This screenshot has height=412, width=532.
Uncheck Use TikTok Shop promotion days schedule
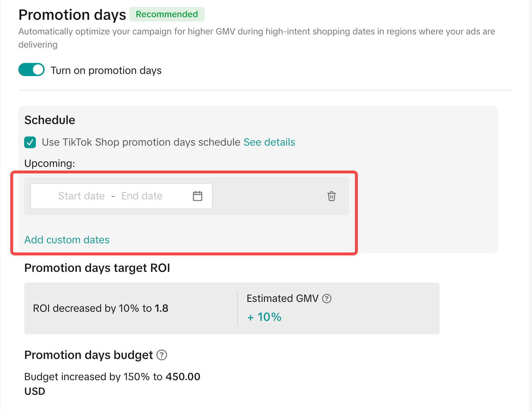coord(30,142)
